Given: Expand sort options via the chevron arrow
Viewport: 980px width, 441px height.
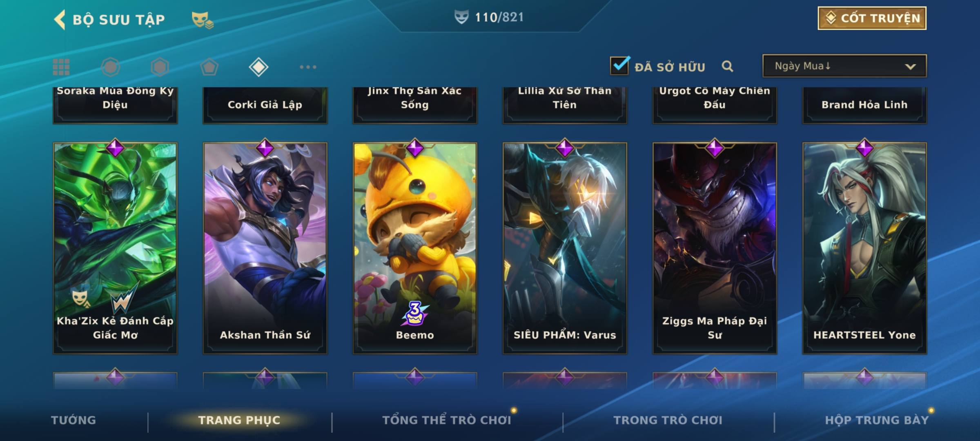Looking at the screenshot, I should pyautogui.click(x=910, y=67).
